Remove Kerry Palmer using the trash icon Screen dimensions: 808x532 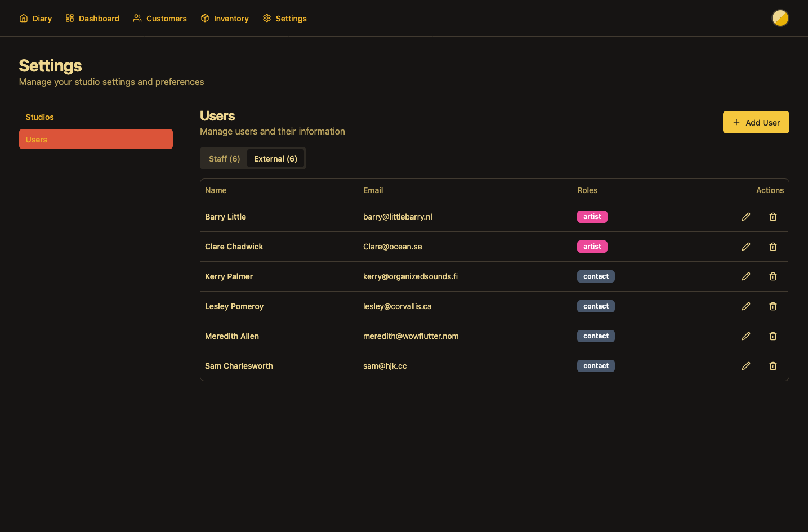pyautogui.click(x=773, y=276)
